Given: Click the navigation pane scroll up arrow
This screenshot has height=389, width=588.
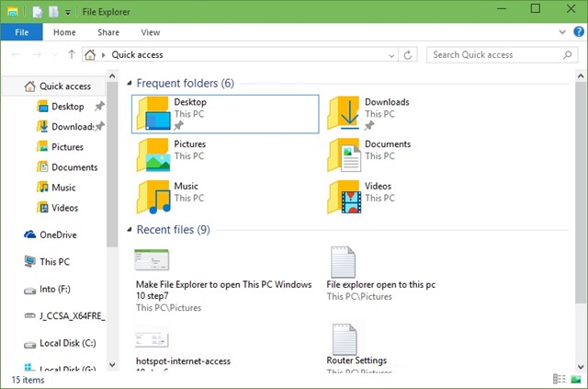Looking at the screenshot, I should [112, 76].
